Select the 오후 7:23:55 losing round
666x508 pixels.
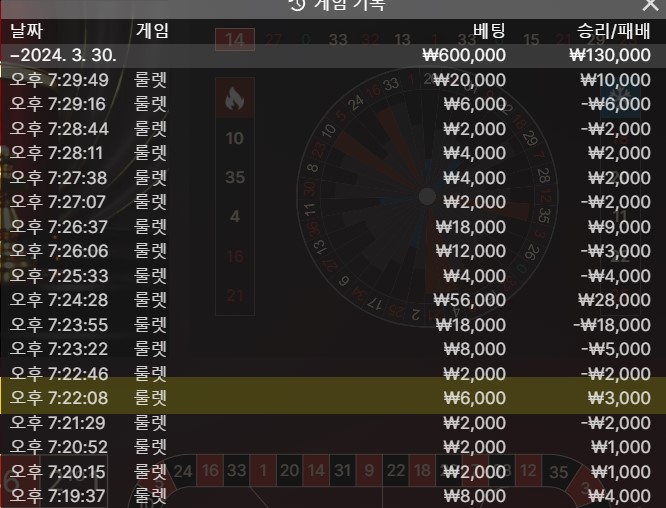click(333, 325)
